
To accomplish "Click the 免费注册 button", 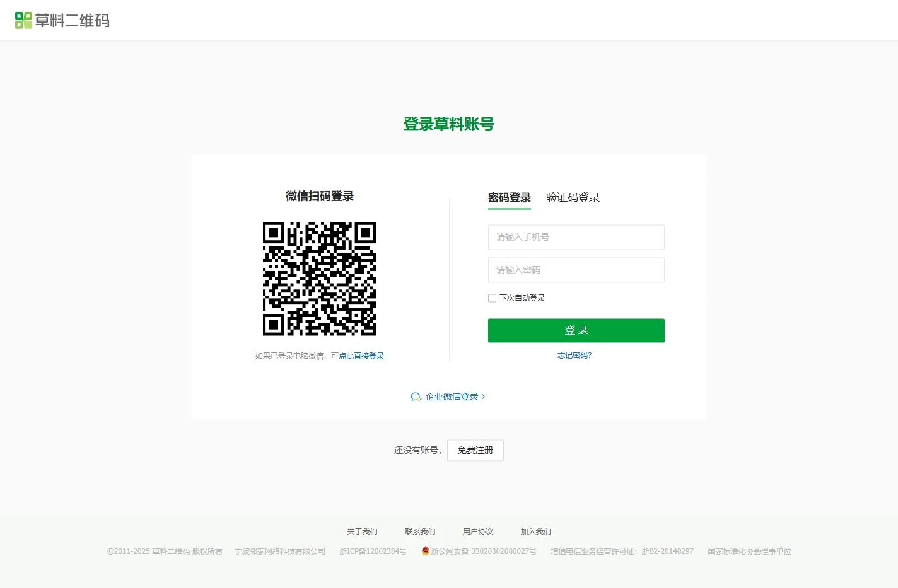I will [x=475, y=450].
